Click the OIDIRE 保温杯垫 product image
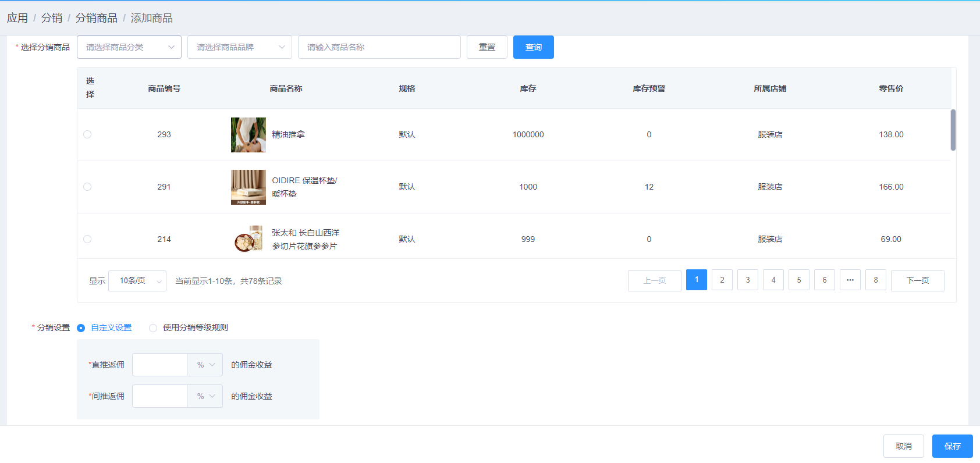 pos(248,187)
